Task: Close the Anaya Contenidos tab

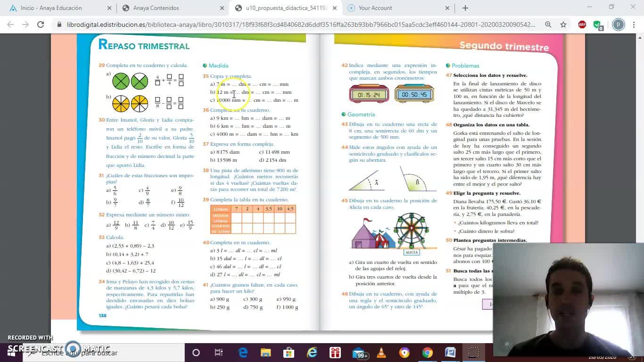Action: (222, 8)
